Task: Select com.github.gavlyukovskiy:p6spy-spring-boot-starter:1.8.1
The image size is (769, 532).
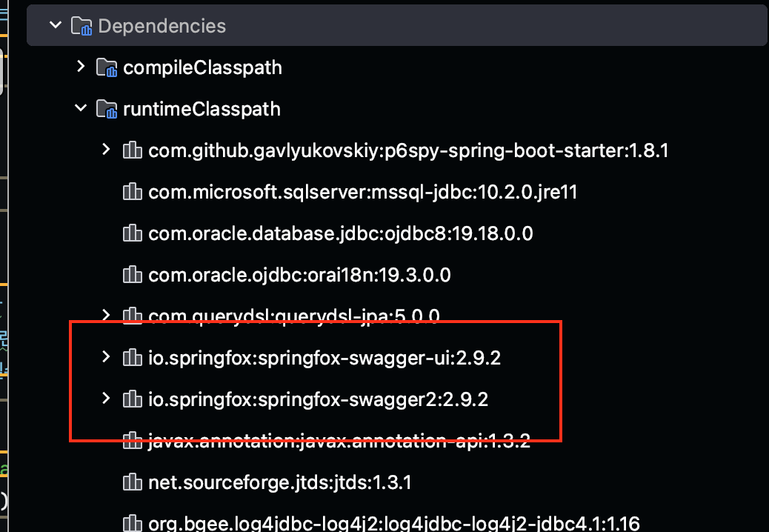Action: (408, 150)
